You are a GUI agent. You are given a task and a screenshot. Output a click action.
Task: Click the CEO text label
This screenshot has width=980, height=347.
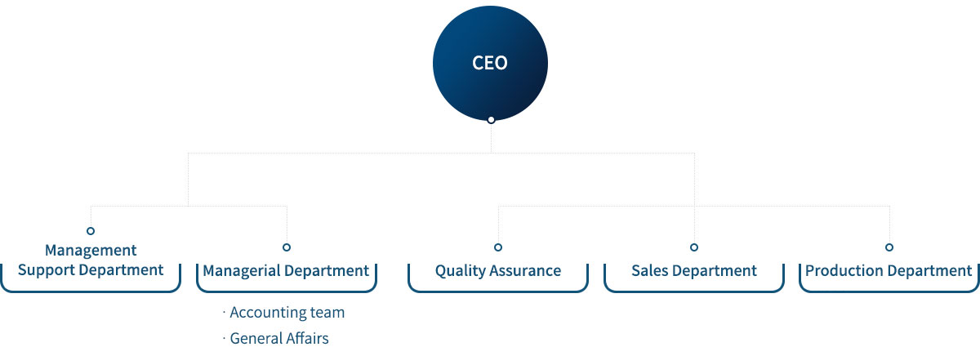tap(490, 63)
